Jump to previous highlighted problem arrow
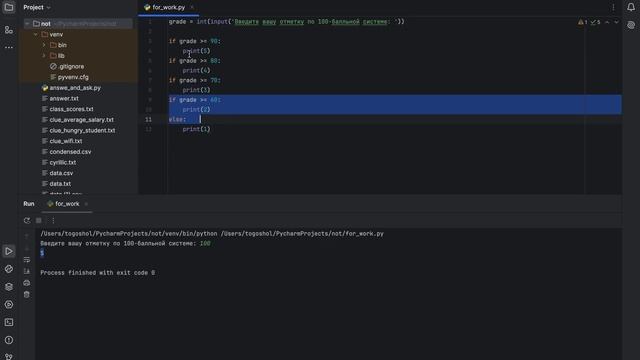 pyautogui.click(x=607, y=22)
